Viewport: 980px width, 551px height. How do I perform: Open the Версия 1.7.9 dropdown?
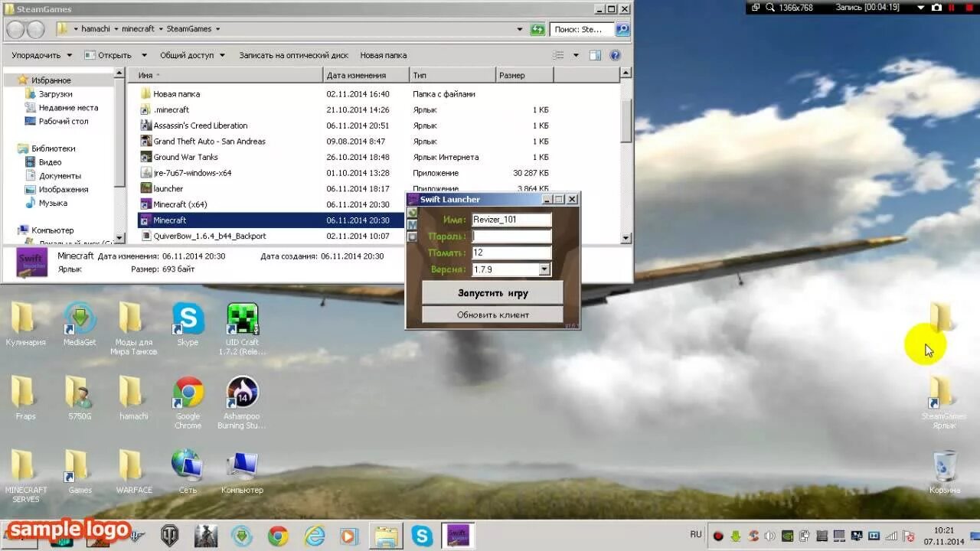544,269
